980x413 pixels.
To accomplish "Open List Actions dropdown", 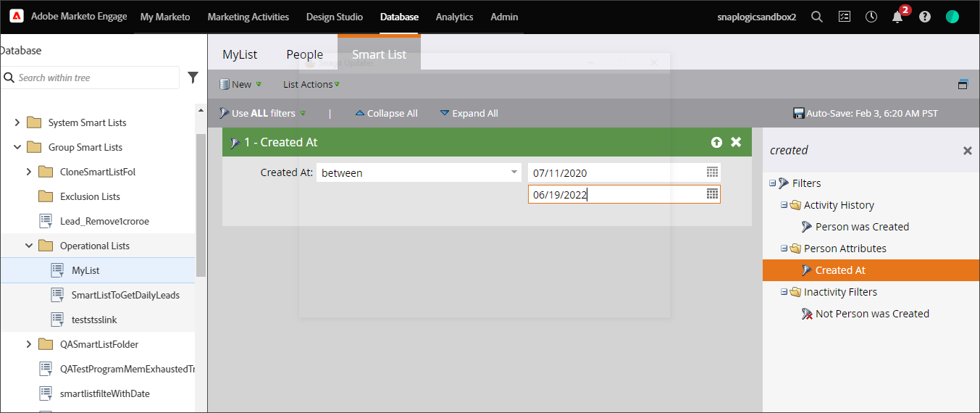I will 311,84.
